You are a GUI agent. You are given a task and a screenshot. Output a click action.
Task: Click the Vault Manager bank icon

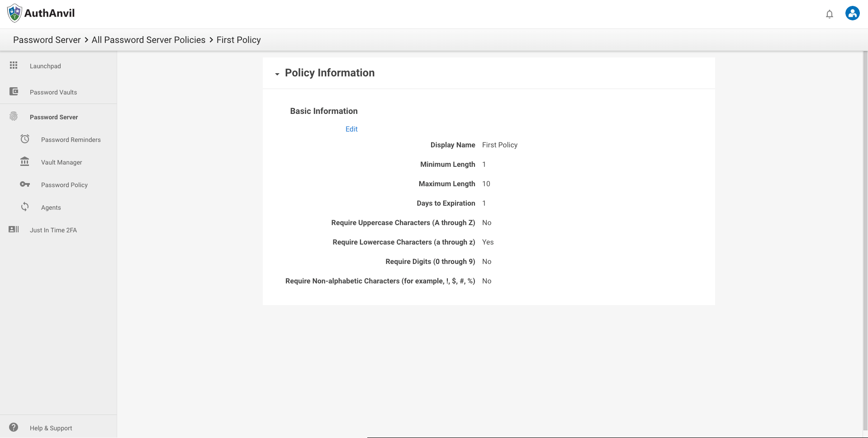pyautogui.click(x=25, y=161)
